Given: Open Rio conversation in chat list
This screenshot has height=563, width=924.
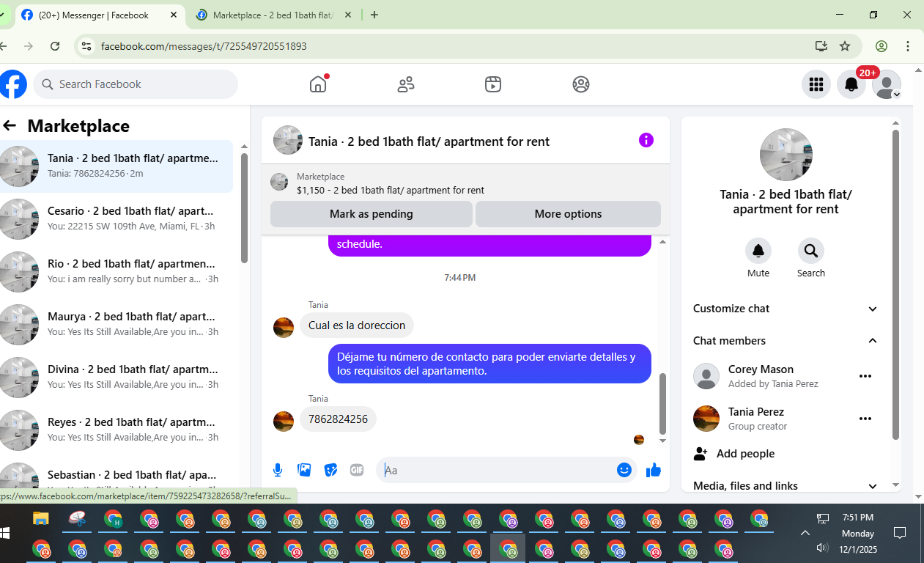Looking at the screenshot, I should [117, 272].
